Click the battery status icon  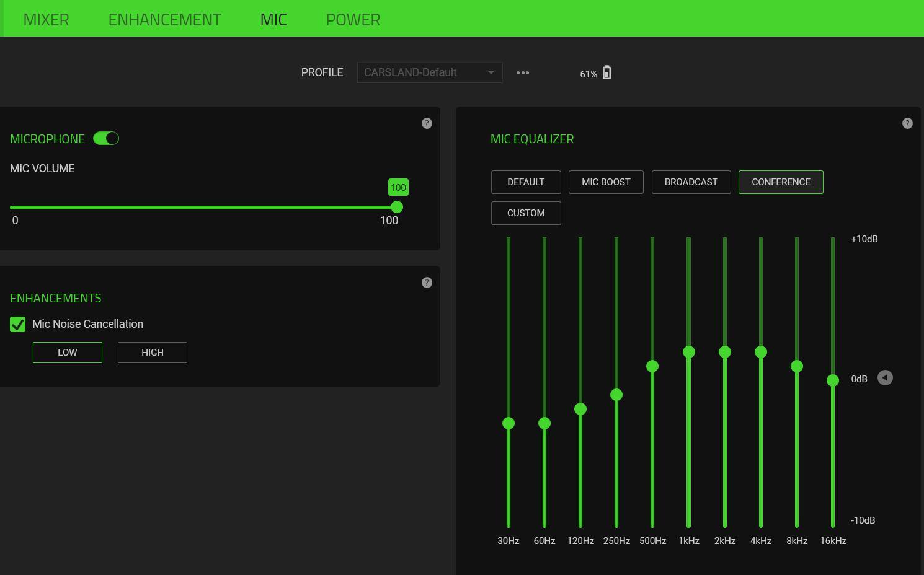pyautogui.click(x=606, y=73)
